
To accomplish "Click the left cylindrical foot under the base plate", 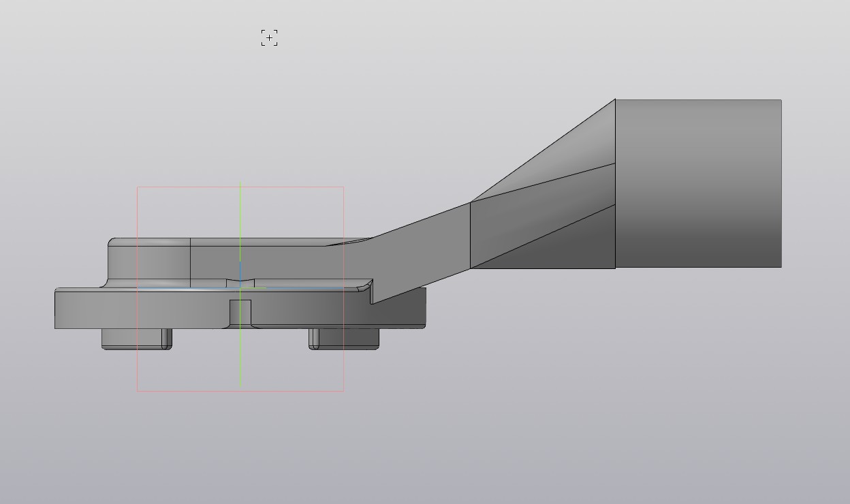I will (136, 338).
